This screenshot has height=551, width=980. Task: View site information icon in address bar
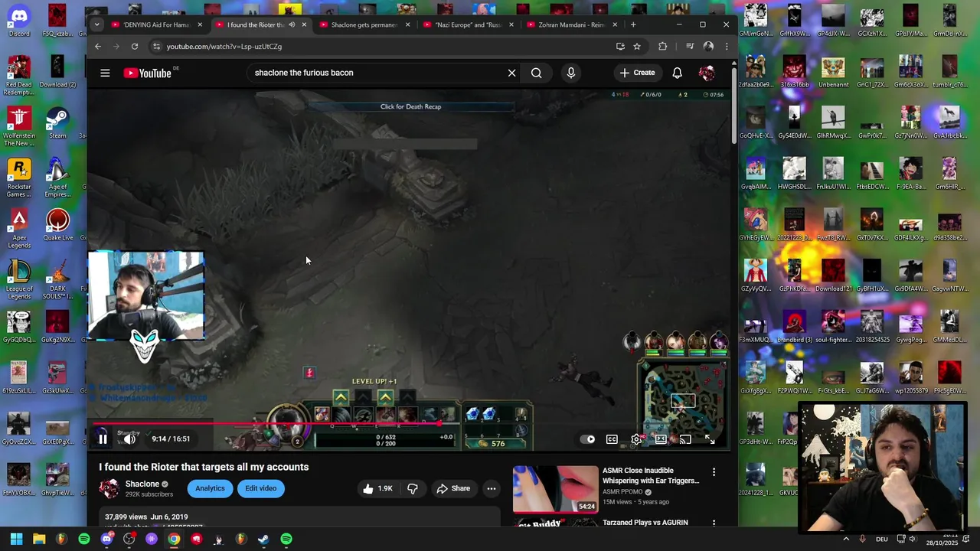pyautogui.click(x=156, y=47)
